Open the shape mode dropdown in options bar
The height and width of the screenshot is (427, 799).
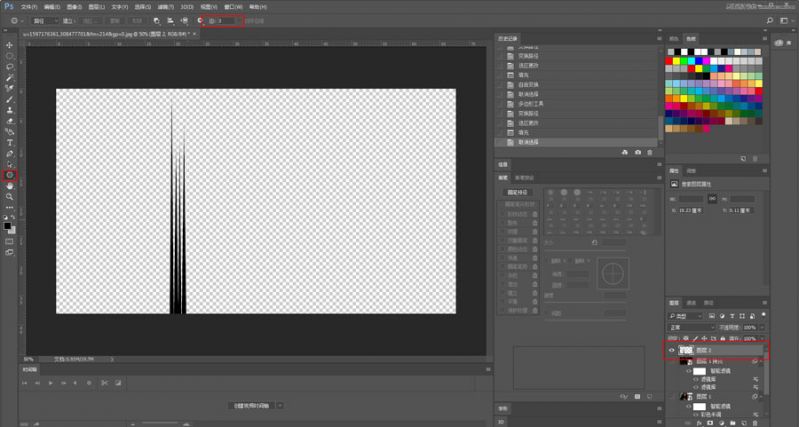tap(47, 20)
